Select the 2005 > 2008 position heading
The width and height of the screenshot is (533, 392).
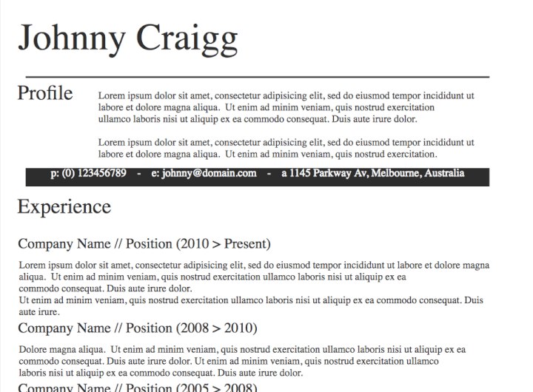pos(137,388)
